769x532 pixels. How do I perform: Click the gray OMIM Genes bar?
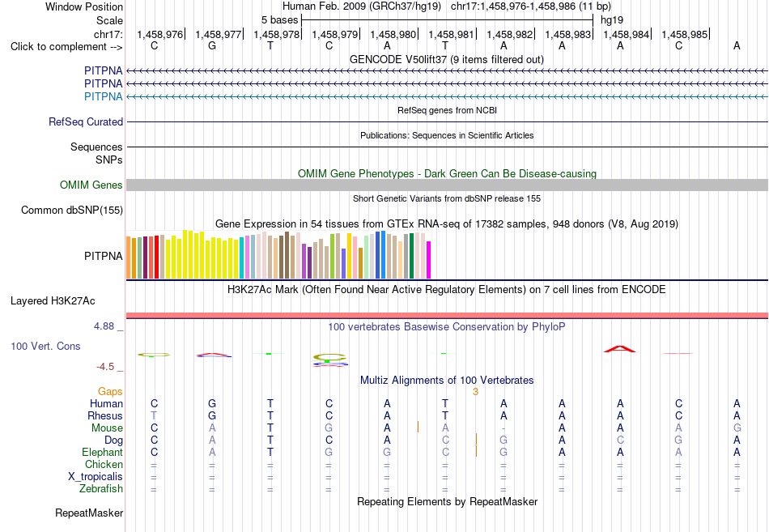pyautogui.click(x=447, y=185)
